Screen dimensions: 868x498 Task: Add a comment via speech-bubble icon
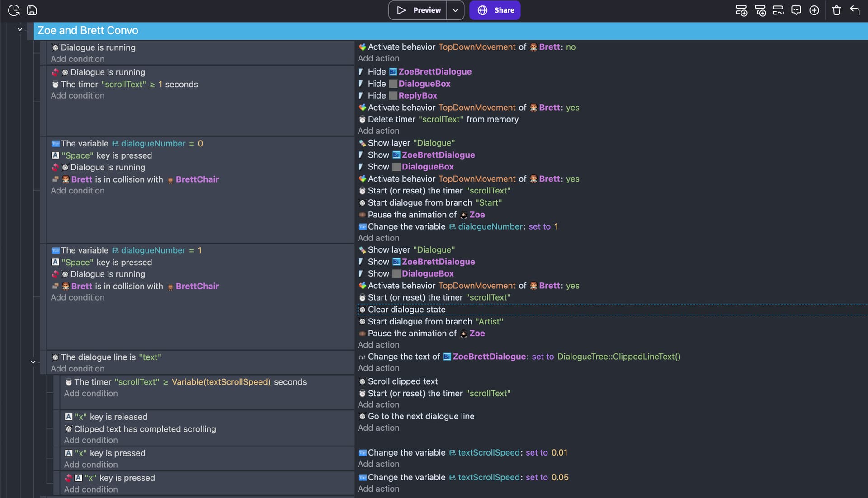(796, 10)
